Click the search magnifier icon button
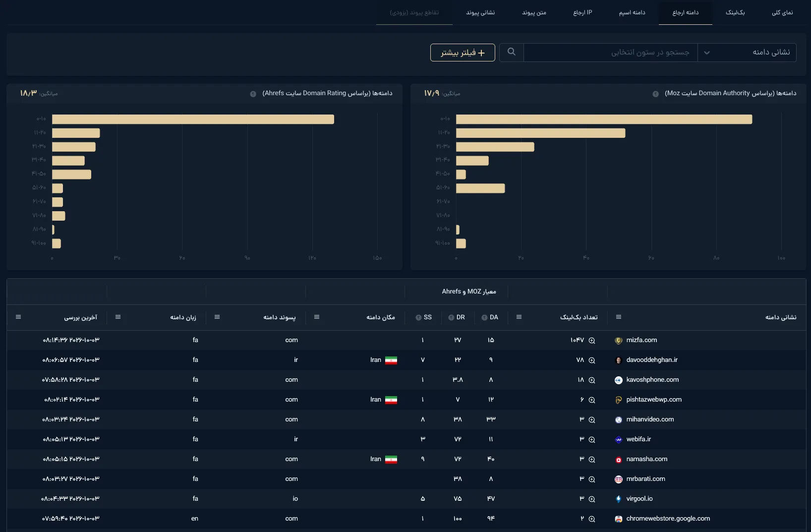 coord(512,52)
